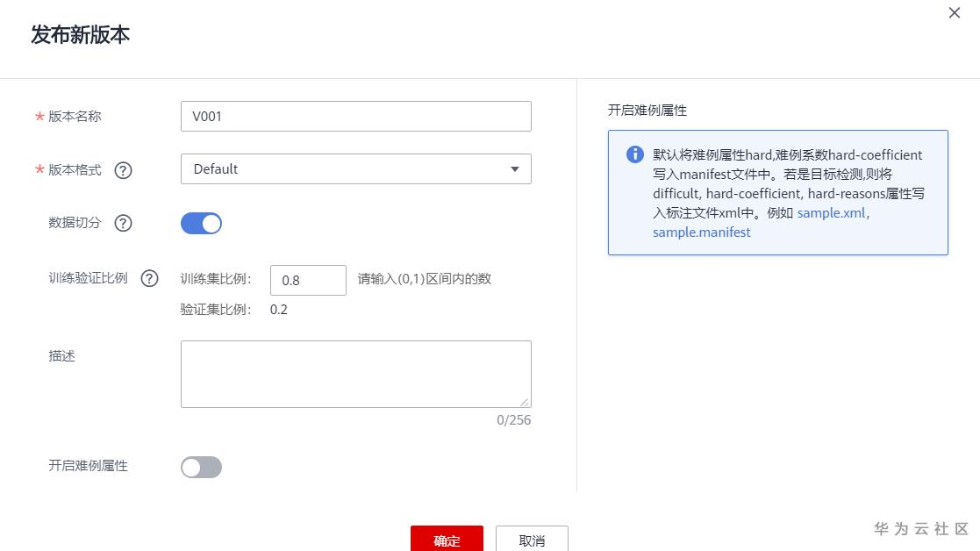The image size is (980, 551).
Task: Click the blue info icon in the tip box
Action: [x=634, y=154]
